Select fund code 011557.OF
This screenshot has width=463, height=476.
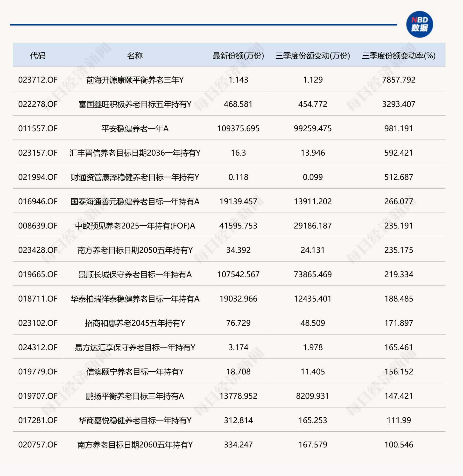point(38,128)
